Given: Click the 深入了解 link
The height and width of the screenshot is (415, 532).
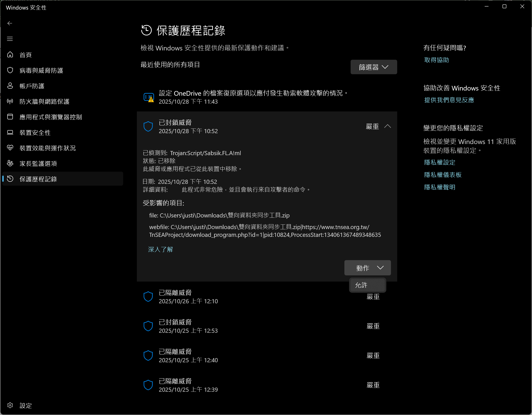Looking at the screenshot, I should [x=160, y=249].
